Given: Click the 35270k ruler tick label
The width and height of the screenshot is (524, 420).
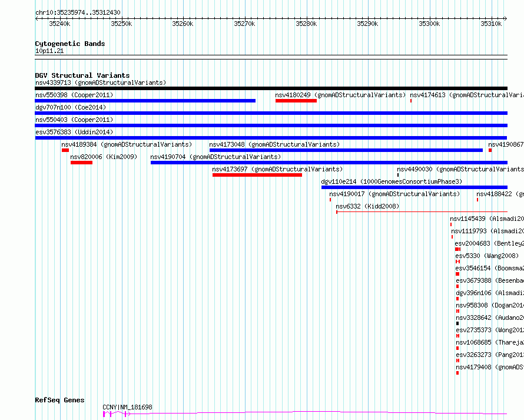Looking at the screenshot, I should [244, 24].
